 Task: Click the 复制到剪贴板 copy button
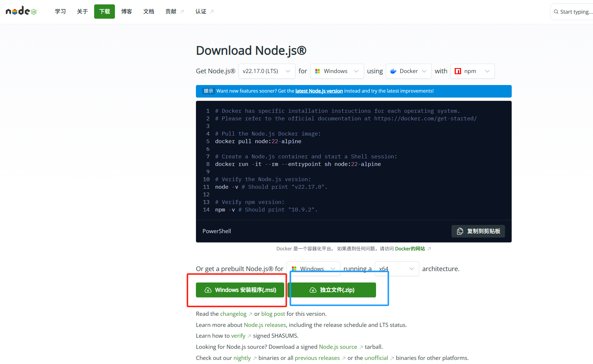click(478, 231)
